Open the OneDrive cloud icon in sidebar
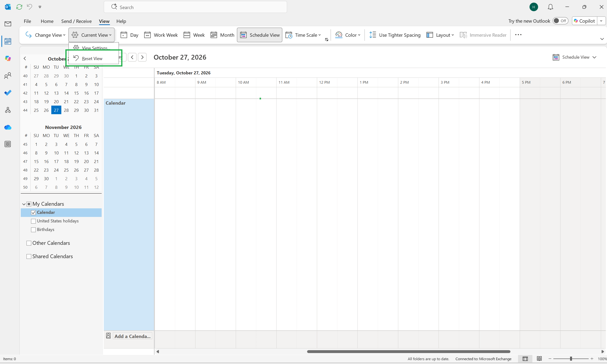The width and height of the screenshot is (607, 364). point(8,127)
